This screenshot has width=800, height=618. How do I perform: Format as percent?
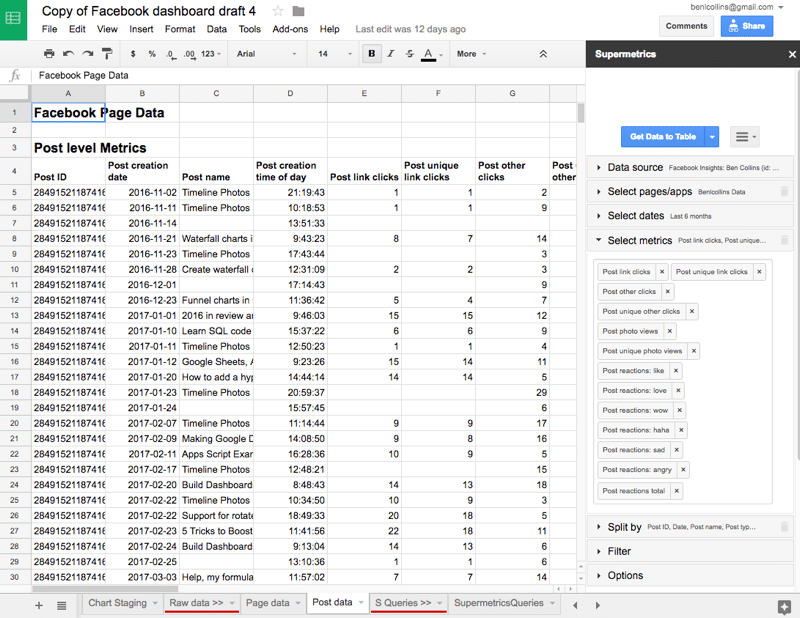152,54
